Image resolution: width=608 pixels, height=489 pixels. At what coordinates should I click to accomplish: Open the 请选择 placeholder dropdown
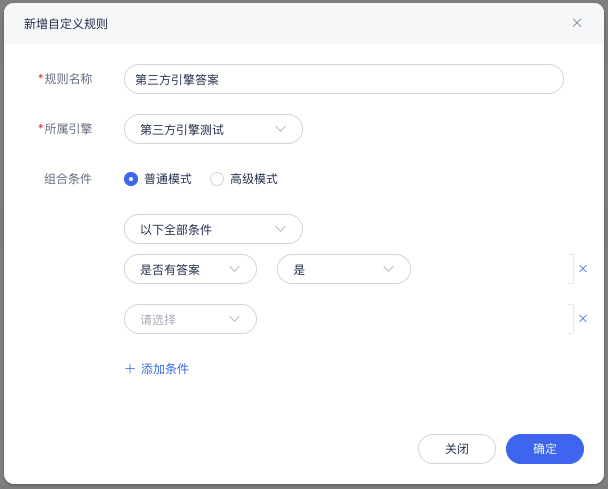190,319
